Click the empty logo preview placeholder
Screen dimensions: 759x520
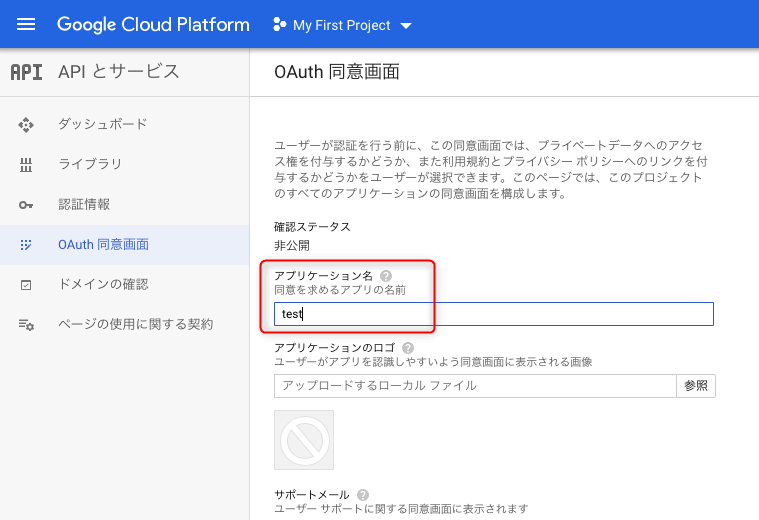(304, 440)
